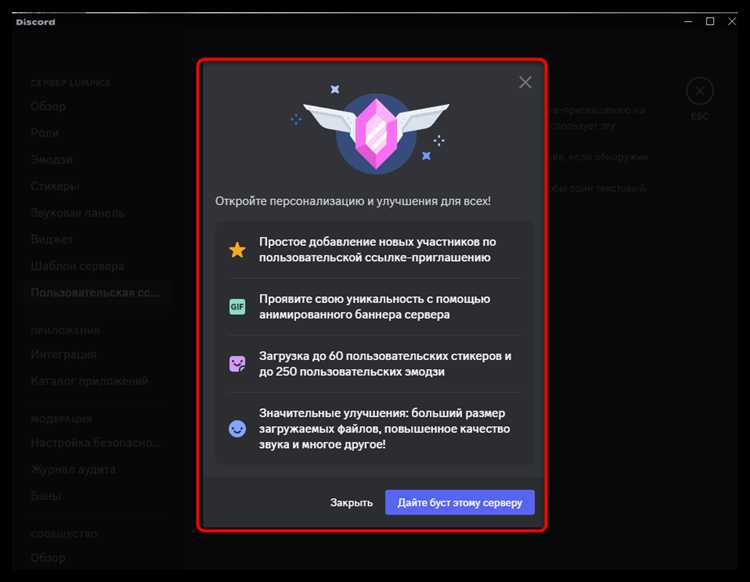Click heading Откройте персонализацию и улучшения для всех

353,201
